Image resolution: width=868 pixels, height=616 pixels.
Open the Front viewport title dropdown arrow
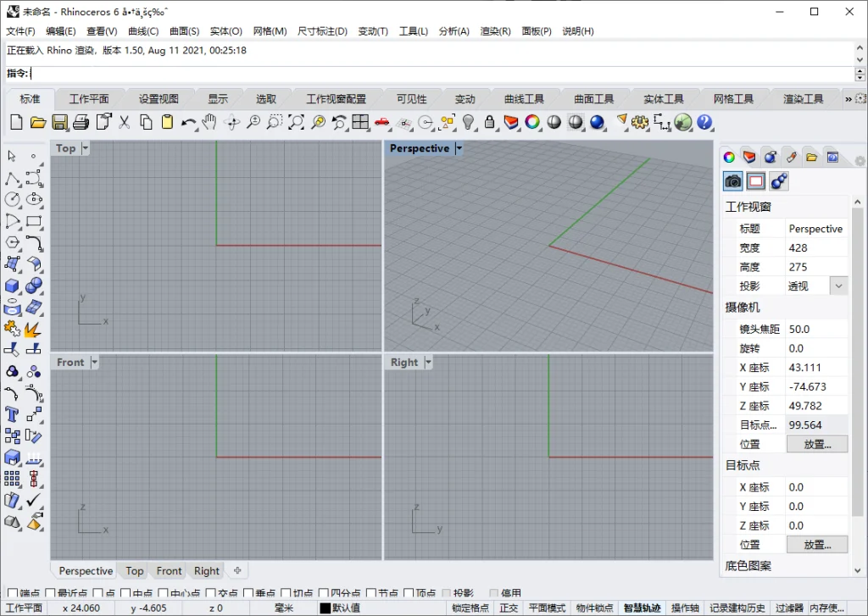(94, 363)
